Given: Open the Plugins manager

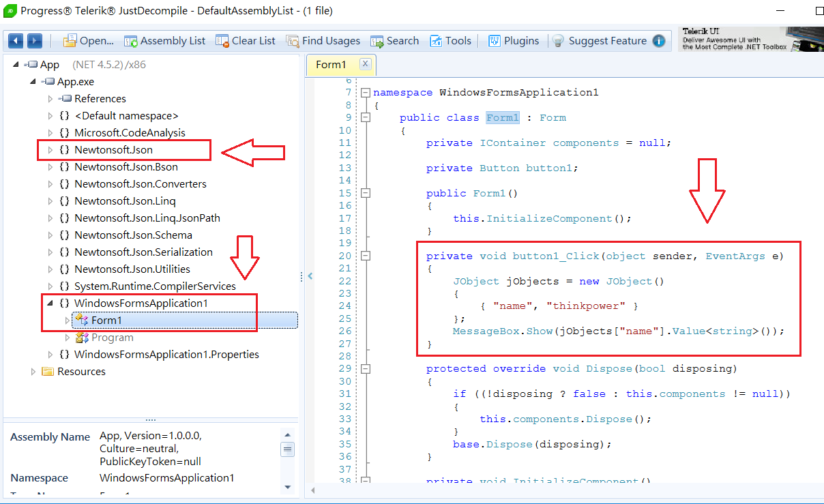Looking at the screenshot, I should click(513, 41).
